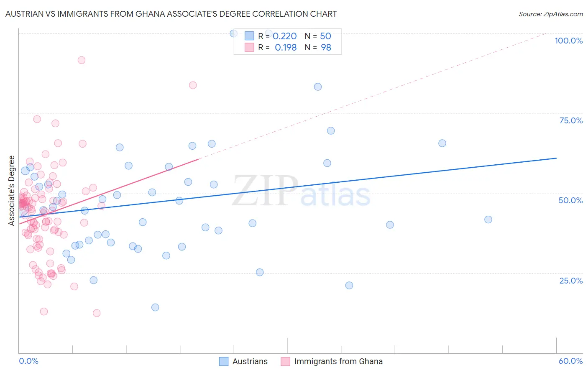The height and width of the screenshot is (373, 588).
Task: Click the N = 98 value in legend
Action: tap(318, 47)
